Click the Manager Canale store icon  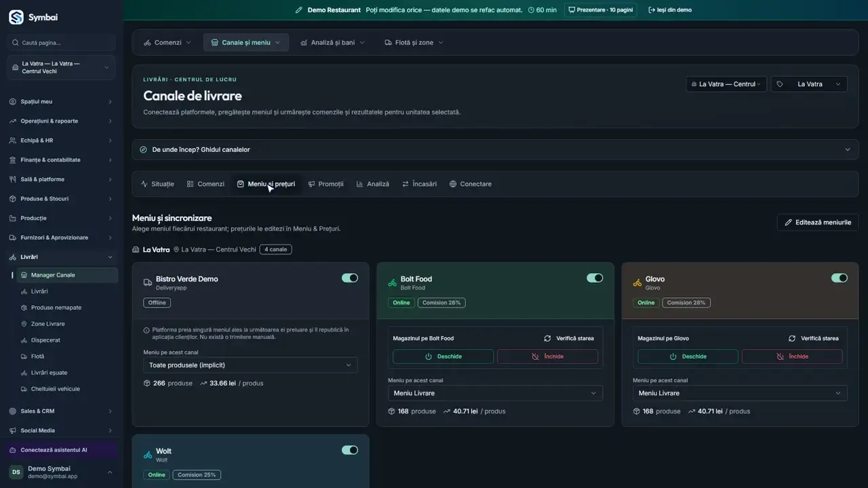[x=24, y=275]
